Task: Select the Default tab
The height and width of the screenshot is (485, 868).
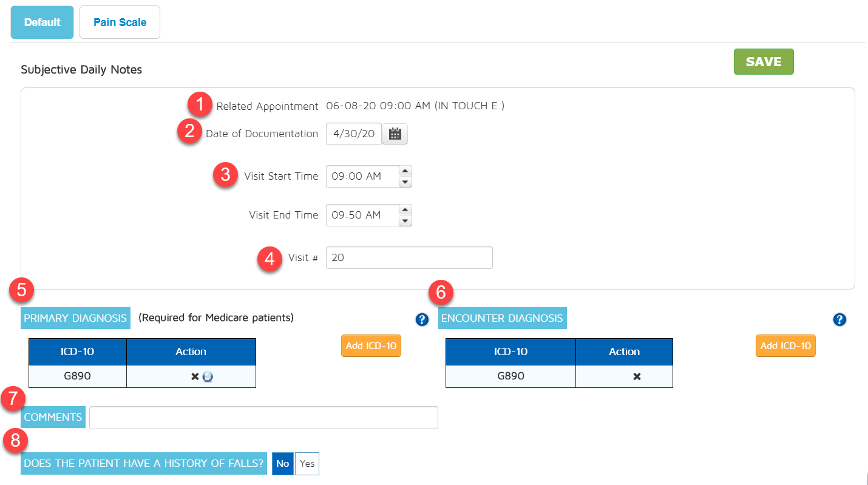Action: pyautogui.click(x=42, y=22)
